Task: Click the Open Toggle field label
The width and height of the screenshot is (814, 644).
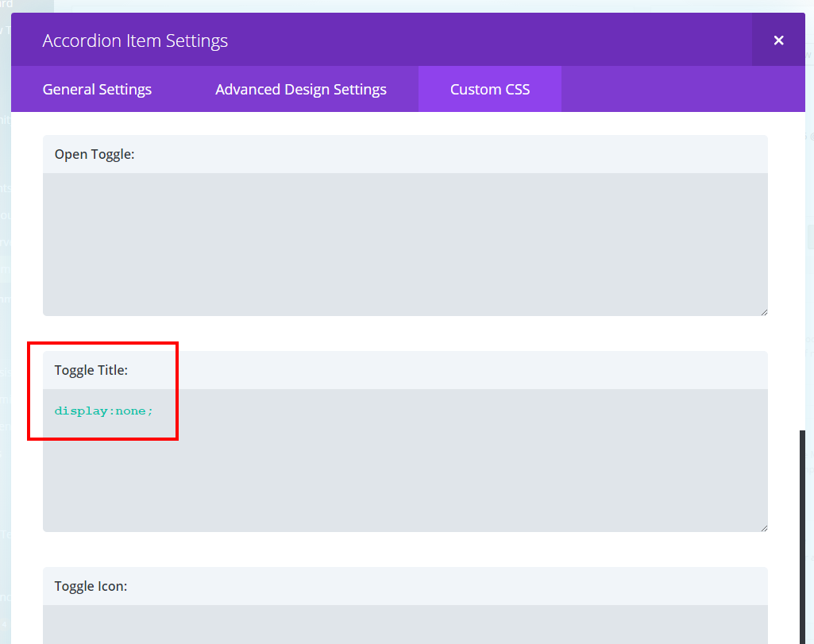Action: pyautogui.click(x=95, y=154)
